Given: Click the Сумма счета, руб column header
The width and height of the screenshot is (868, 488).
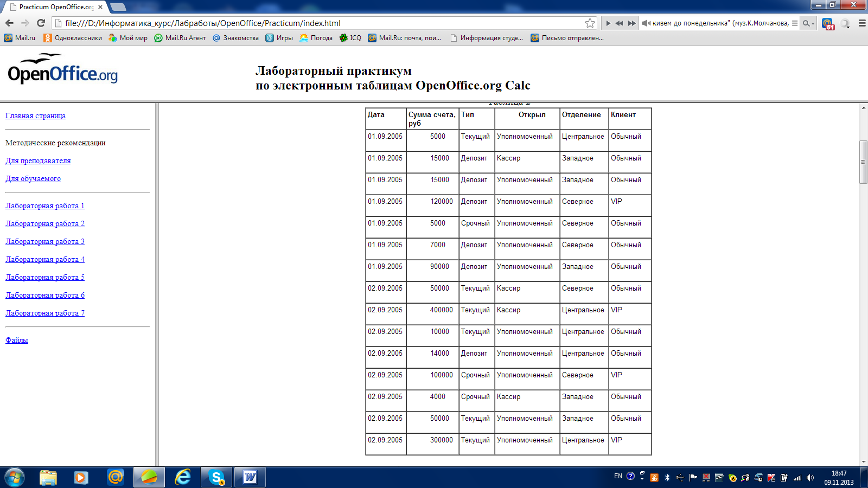Looking at the screenshot, I should click(x=432, y=119).
